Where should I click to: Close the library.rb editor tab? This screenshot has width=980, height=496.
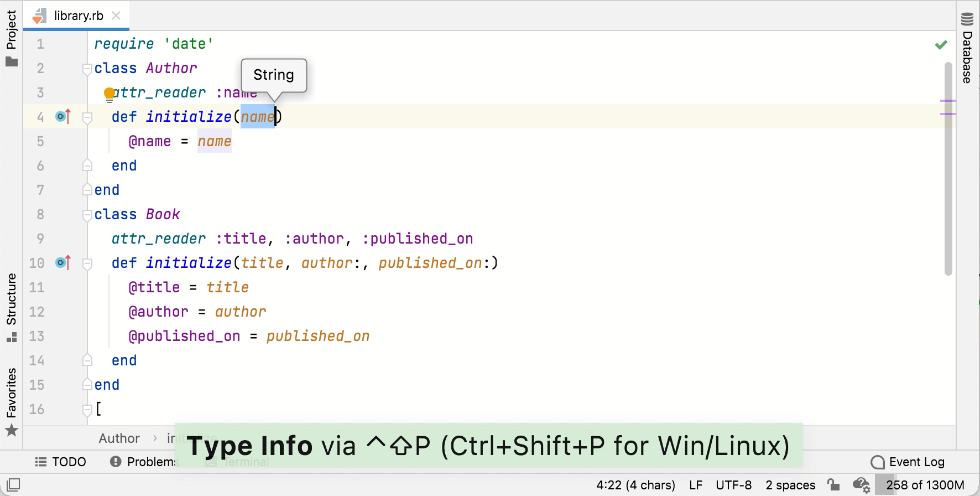pyautogui.click(x=116, y=15)
